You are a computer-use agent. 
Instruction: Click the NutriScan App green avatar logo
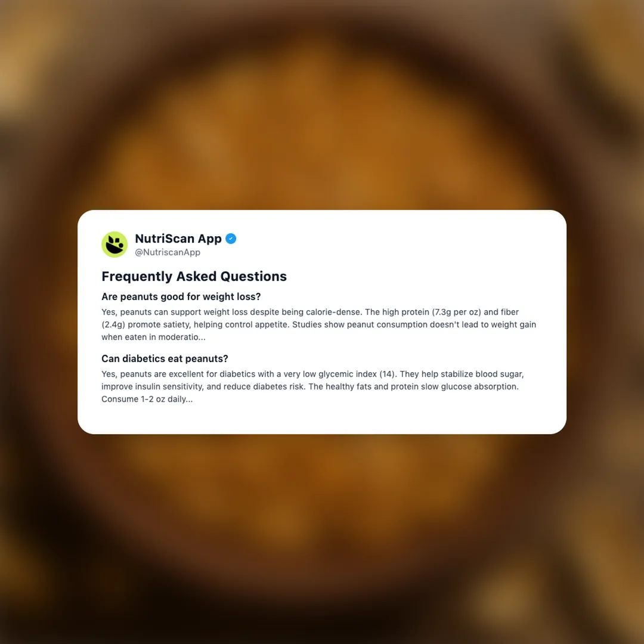pyautogui.click(x=114, y=244)
